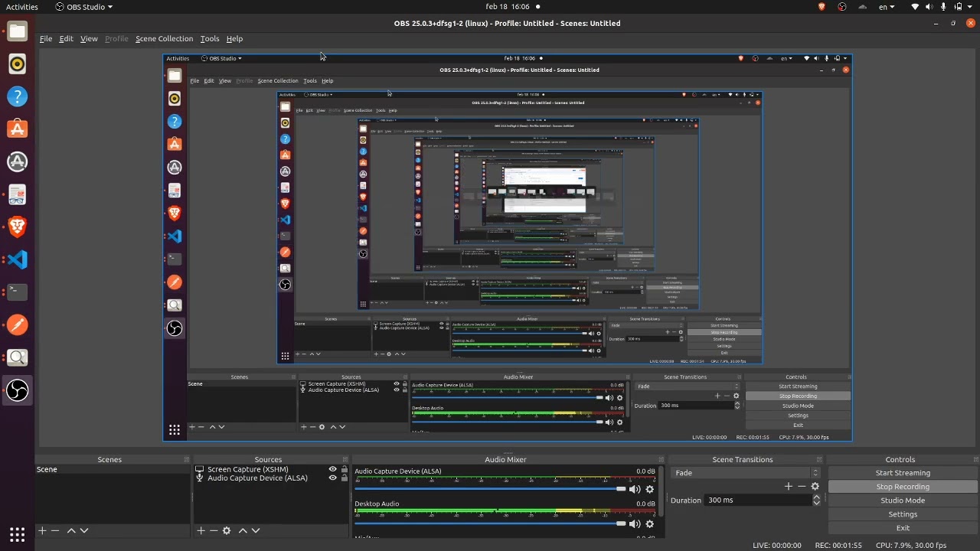Screen dimensions: 980x551
Task: Open the Help menu
Action: (x=234, y=39)
